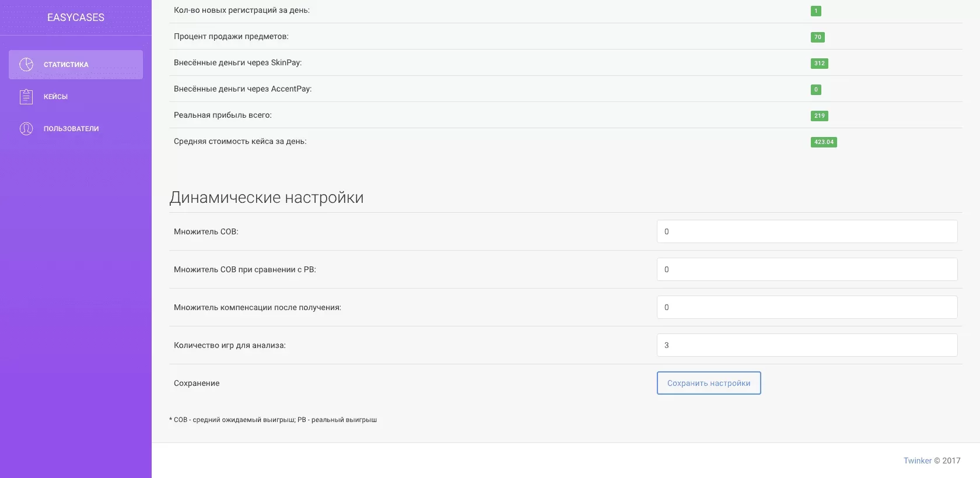Open the Статистика sidebar section
Viewport: 980px width, 478px height.
tap(76, 65)
